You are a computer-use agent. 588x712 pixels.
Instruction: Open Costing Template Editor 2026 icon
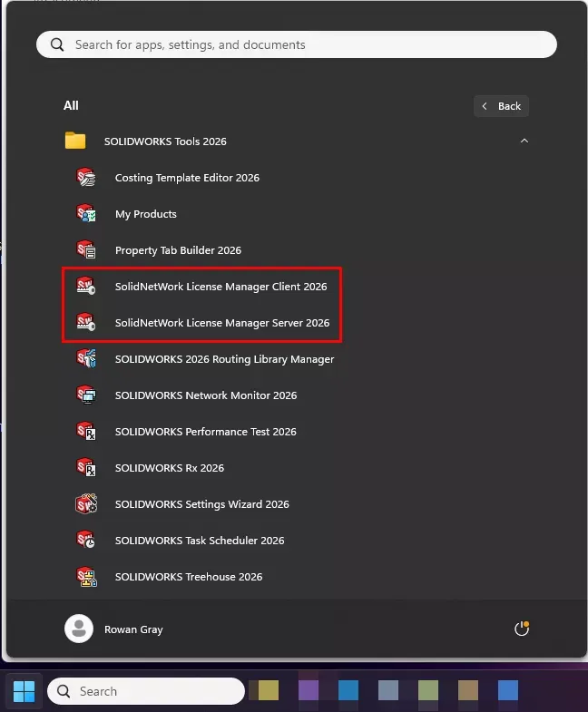86,178
